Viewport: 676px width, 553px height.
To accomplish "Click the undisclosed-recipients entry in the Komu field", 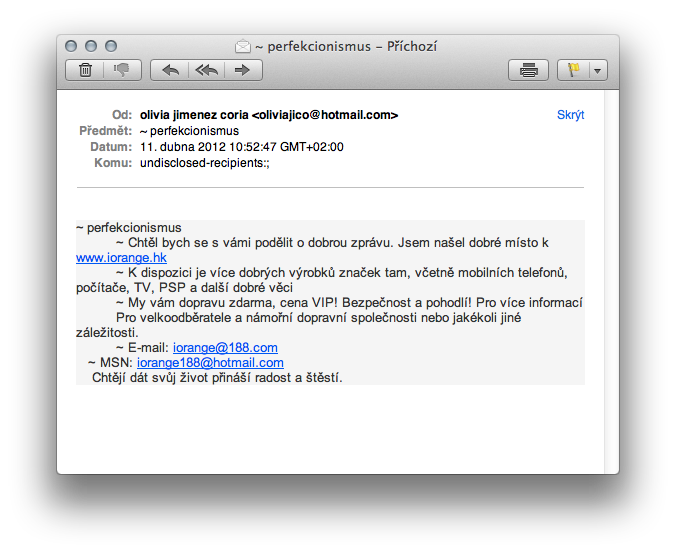I will (x=205, y=162).
